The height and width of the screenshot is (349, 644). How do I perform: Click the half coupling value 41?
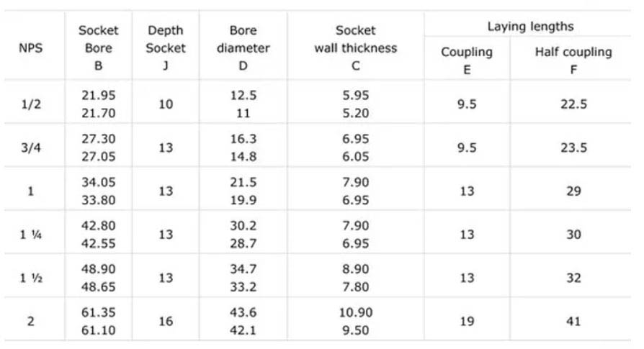pyautogui.click(x=573, y=321)
